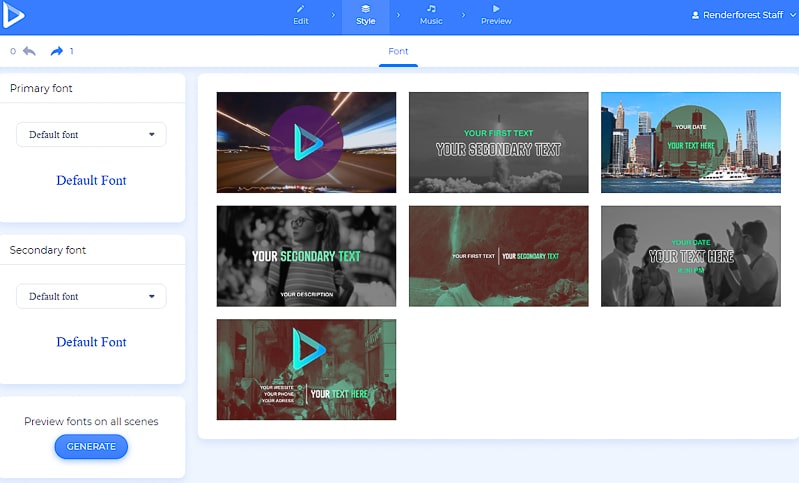
Task: Select the talking people scene thumbnail
Action: (690, 256)
